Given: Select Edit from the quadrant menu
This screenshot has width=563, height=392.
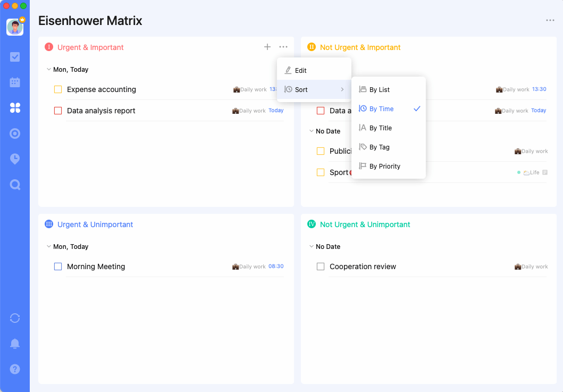Looking at the screenshot, I should [x=301, y=70].
